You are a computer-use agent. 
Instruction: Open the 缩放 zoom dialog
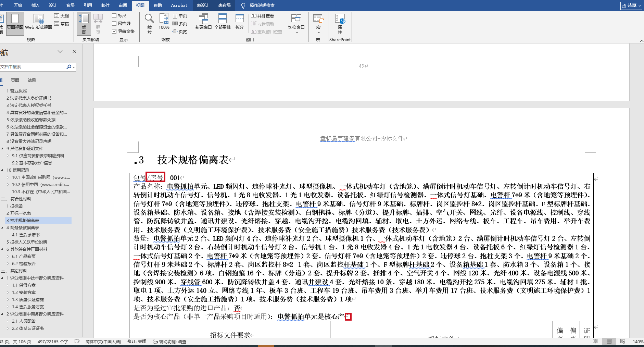[x=149, y=23]
